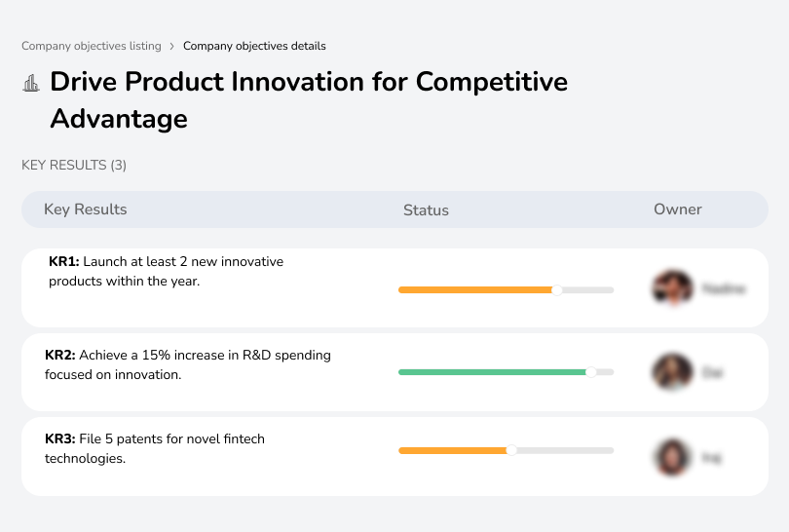Open Company objectives listing breadcrumb
This screenshot has height=532, width=789.
coord(92,46)
